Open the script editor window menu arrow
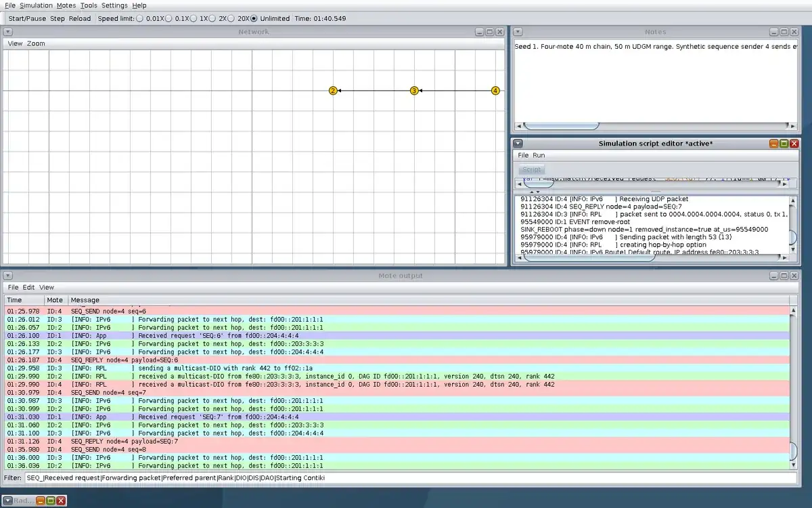This screenshot has width=812, height=508. [x=517, y=143]
